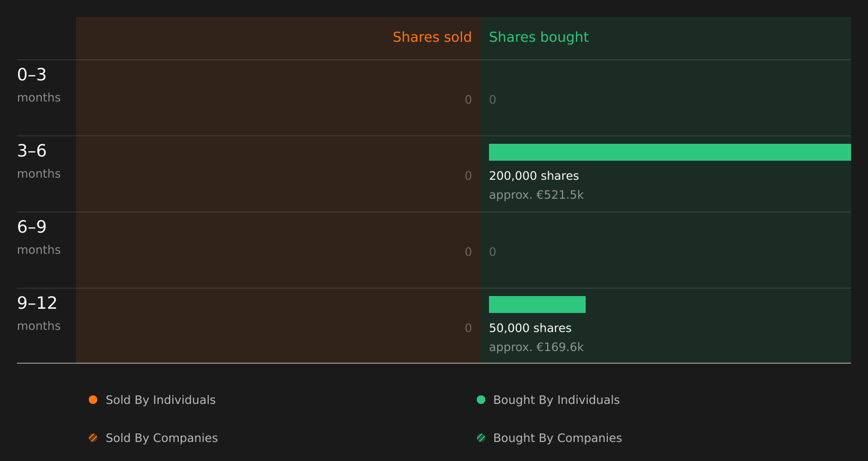This screenshot has width=868, height=461.
Task: Click the 0–3 months row label
Action: coord(39,85)
